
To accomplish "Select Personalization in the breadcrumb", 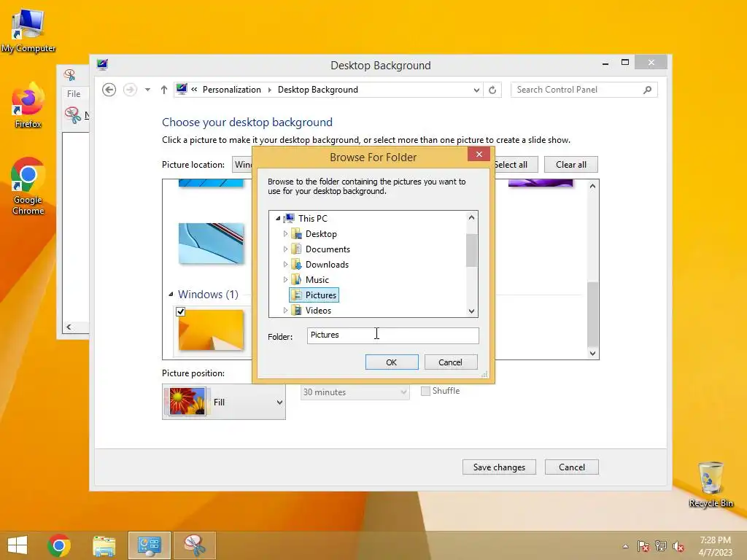I will (231, 90).
